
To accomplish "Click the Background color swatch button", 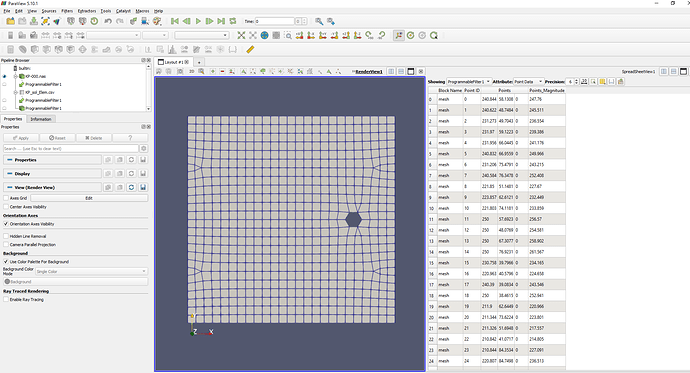I will click(x=75, y=282).
